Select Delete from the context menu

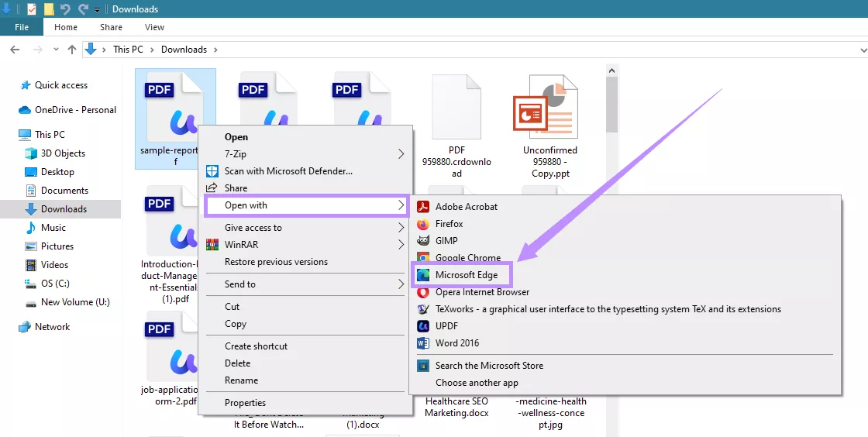point(237,363)
